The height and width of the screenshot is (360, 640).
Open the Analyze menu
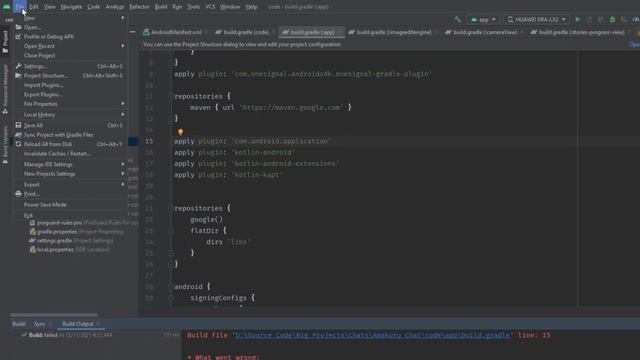point(115,7)
